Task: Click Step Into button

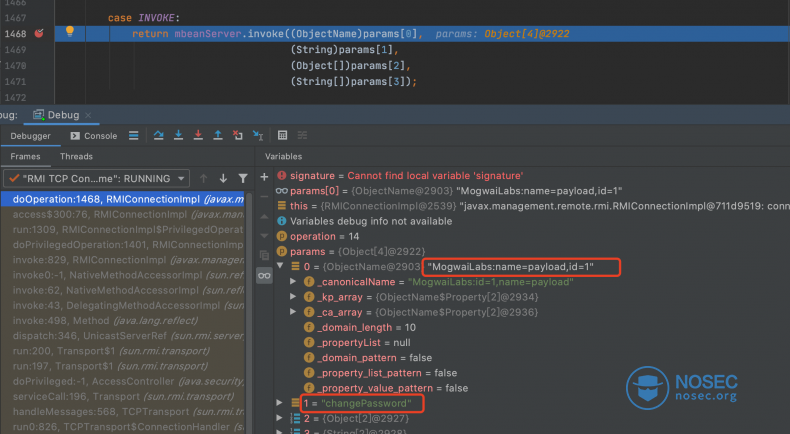Action: coord(178,135)
